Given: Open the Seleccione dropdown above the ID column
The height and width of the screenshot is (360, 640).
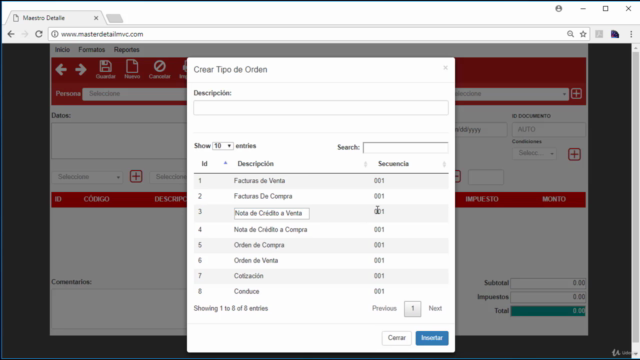Looking at the screenshot, I should (x=87, y=177).
